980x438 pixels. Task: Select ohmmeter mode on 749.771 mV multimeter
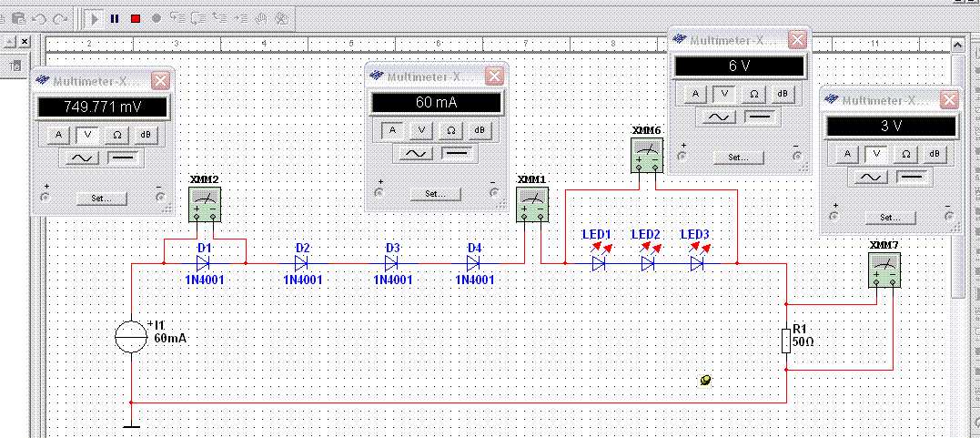pos(116,134)
